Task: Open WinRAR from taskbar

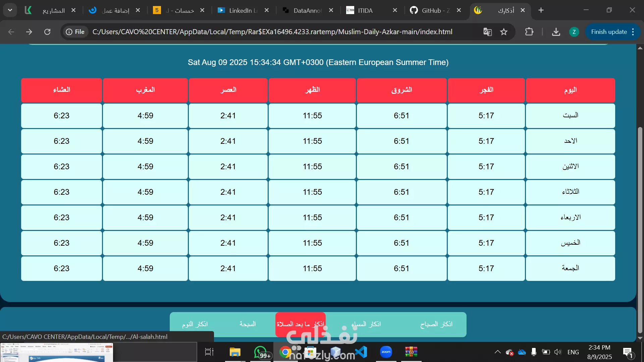Action: tap(411, 352)
